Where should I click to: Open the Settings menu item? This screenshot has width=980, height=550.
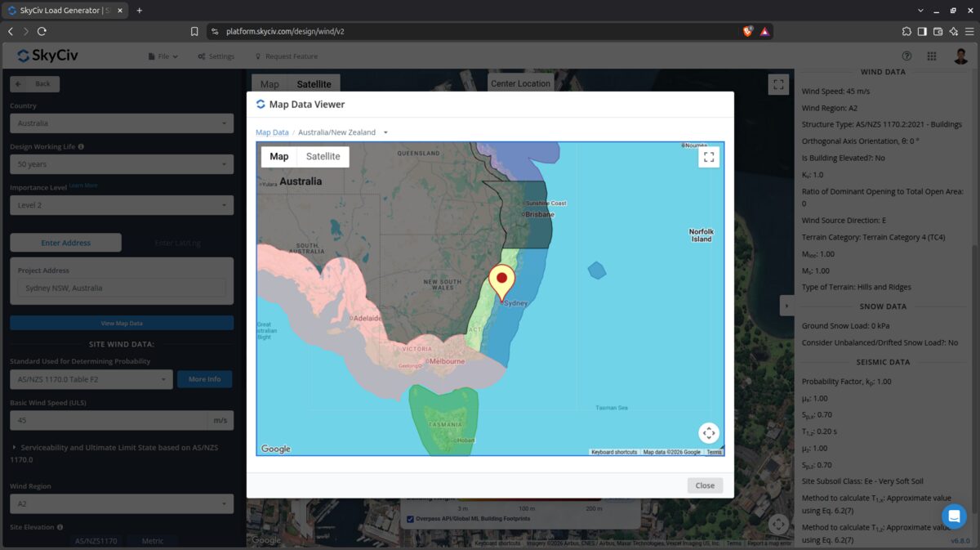pos(216,56)
